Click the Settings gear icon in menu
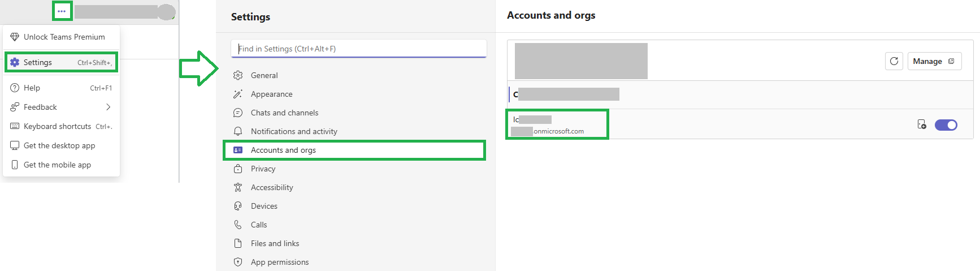This screenshot has height=271, width=980. (x=15, y=62)
